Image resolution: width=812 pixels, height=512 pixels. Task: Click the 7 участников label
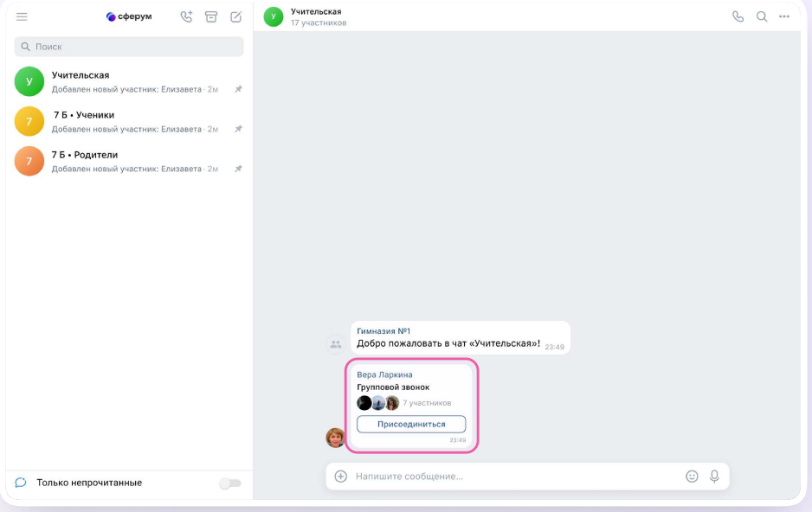pos(428,403)
